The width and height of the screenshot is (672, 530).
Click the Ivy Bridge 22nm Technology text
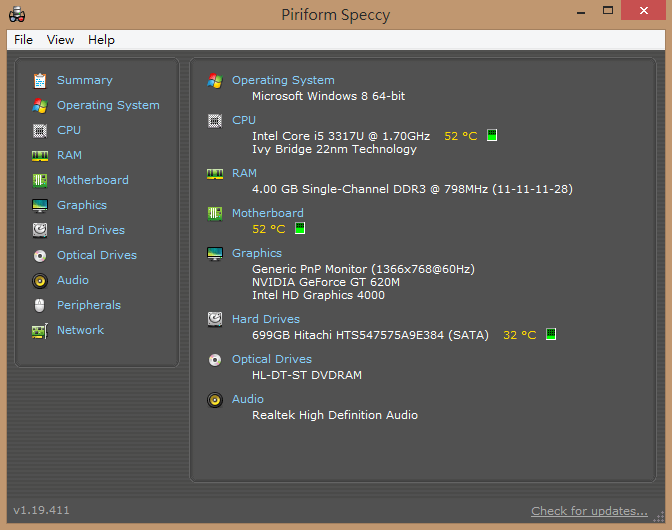pyautogui.click(x=334, y=150)
